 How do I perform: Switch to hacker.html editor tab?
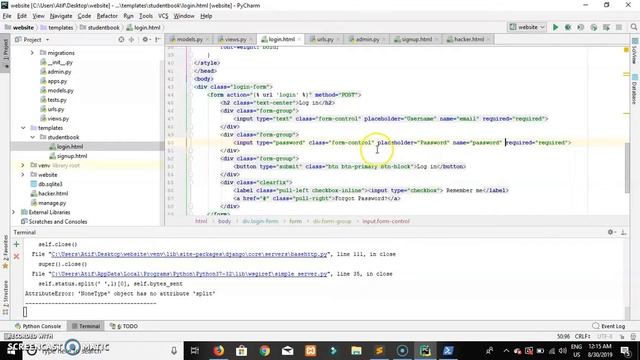coord(468,40)
